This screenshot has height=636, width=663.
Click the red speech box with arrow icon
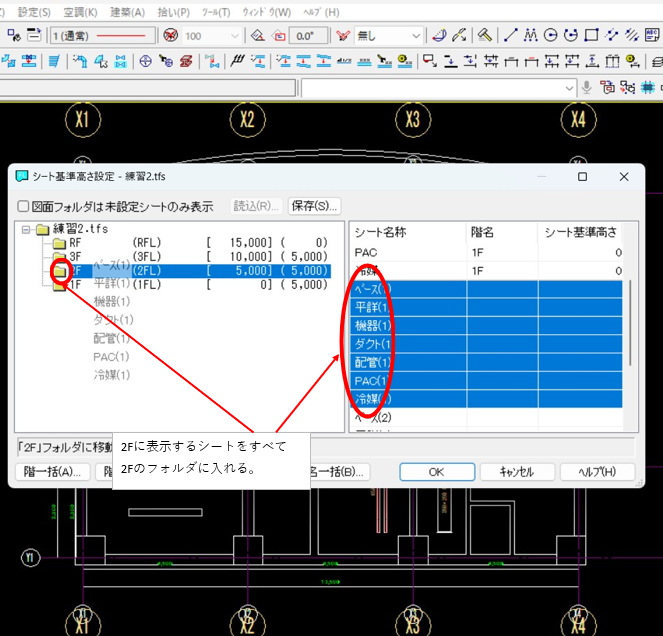(430, 61)
